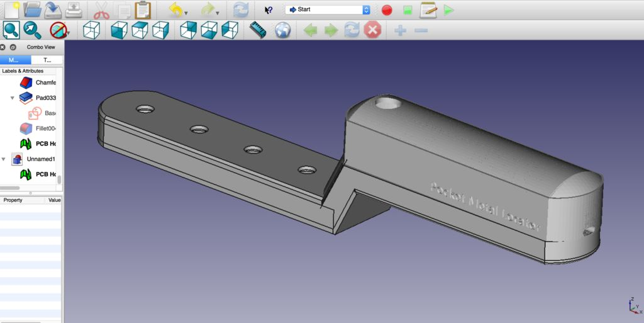The height and width of the screenshot is (323, 644).
Task: Open the undo history dropdown arrow
Action: 186,13
